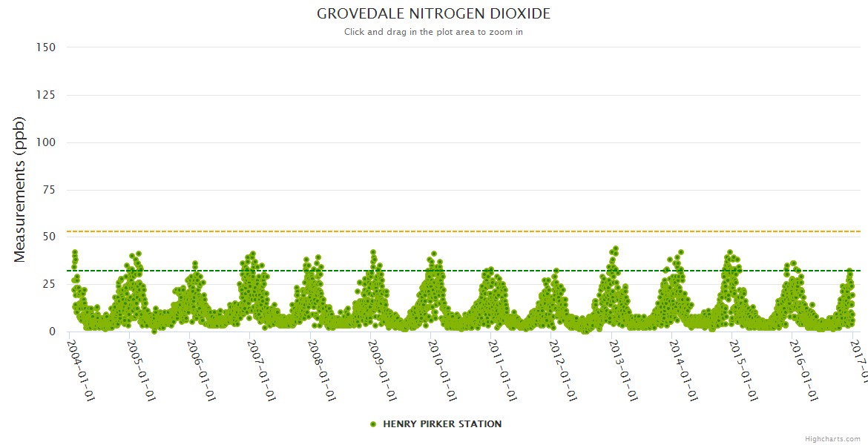Click the green legend marker dot
868x445 pixels.
coord(373,424)
